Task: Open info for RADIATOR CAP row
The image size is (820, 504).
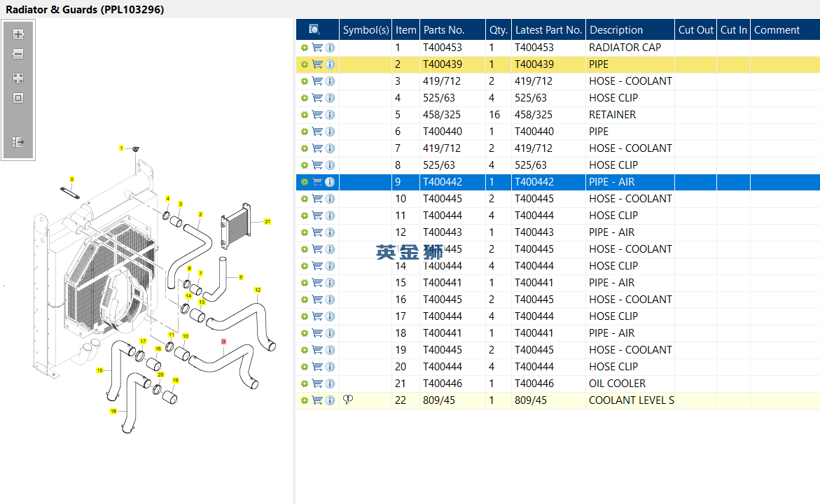Action: click(x=330, y=48)
